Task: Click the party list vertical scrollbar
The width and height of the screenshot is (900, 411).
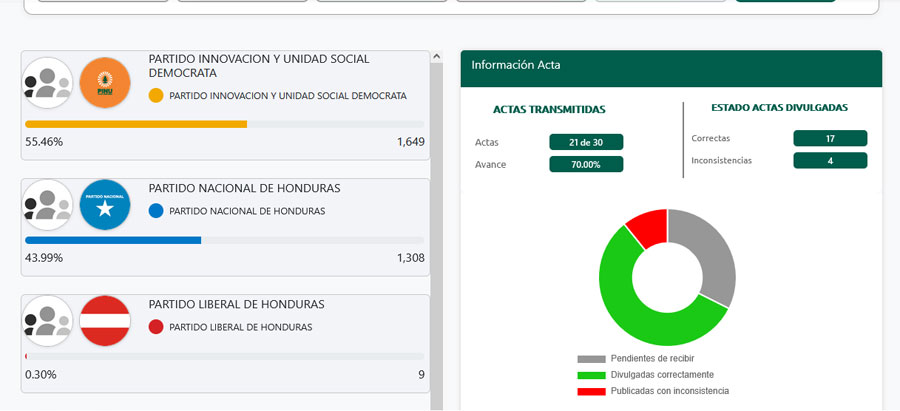Action: click(x=436, y=230)
